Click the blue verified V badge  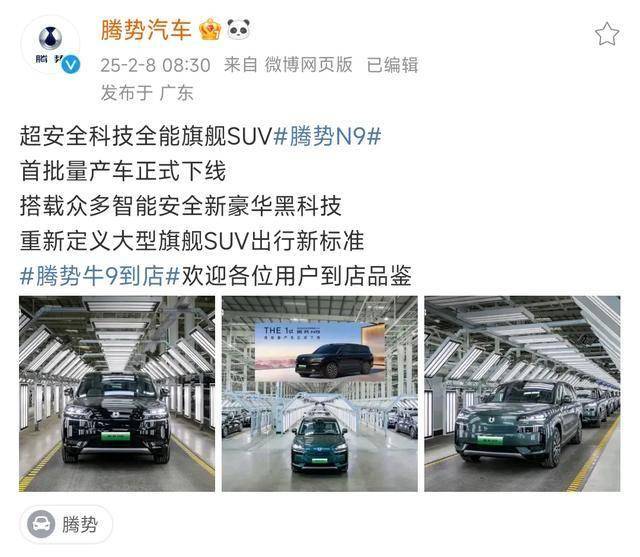(x=71, y=64)
